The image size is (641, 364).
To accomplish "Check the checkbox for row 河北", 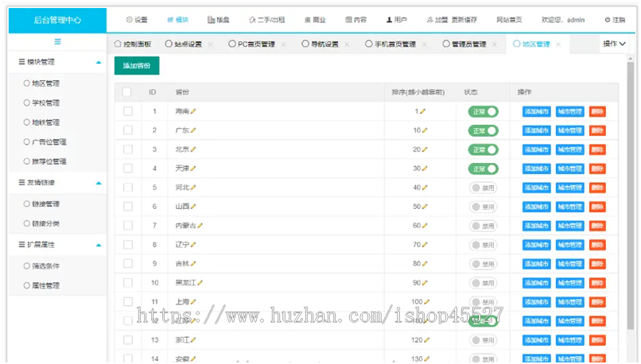I will click(128, 188).
